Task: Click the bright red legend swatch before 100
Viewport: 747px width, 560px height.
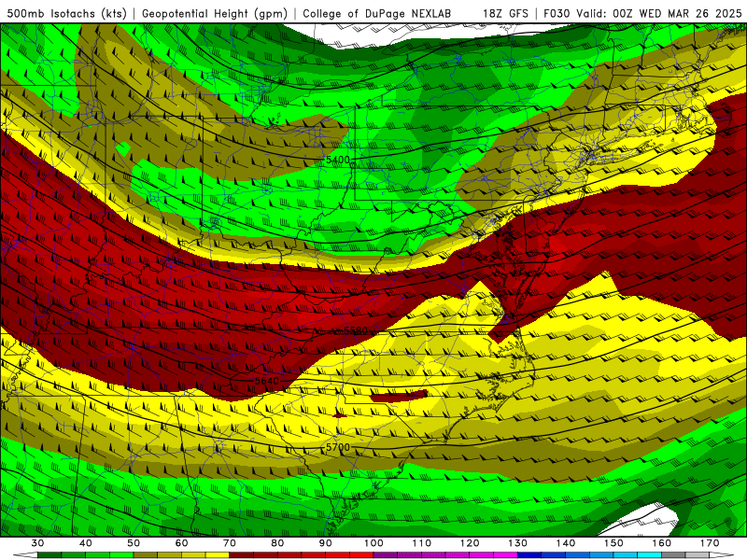Action: (361, 555)
